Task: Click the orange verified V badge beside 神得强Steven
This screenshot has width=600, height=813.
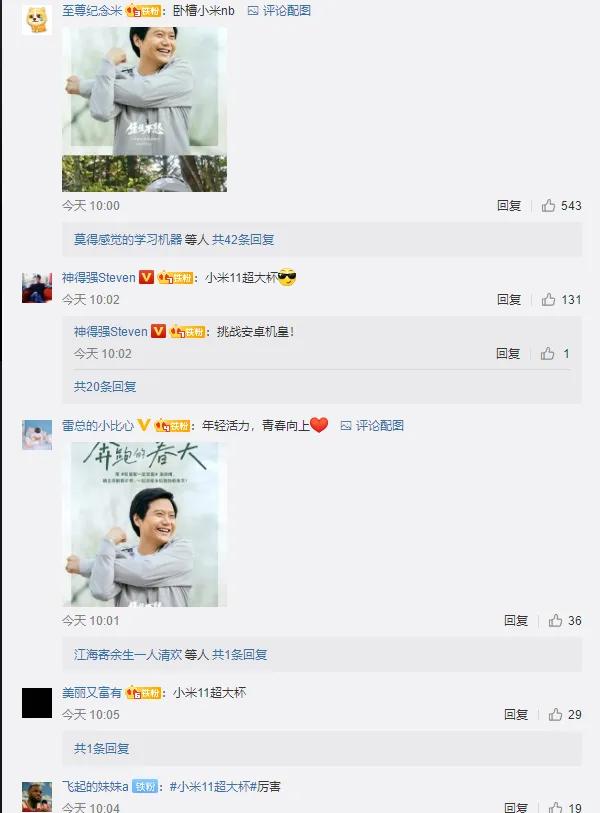Action: point(146,277)
